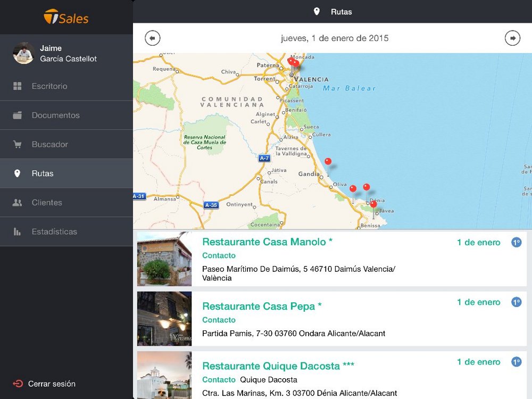Click the VALENCIA city label on map
532x399 pixels.
coord(311,79)
